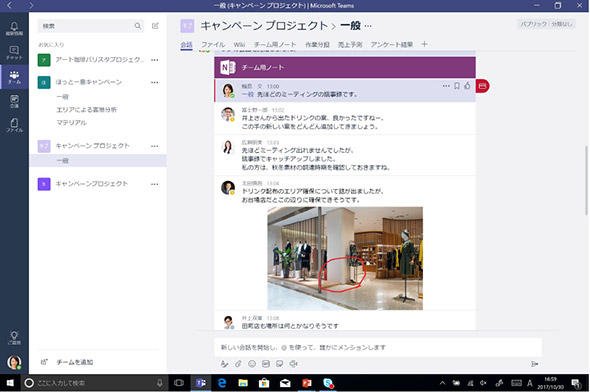Image resolution: width=590 pixels, height=392 pixels.
Task: Click the avatar of the 13:04 message sender
Action: [x=228, y=188]
